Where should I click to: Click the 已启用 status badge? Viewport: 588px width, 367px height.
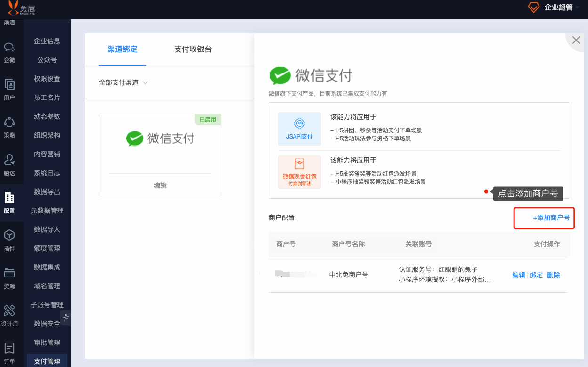[x=208, y=120]
